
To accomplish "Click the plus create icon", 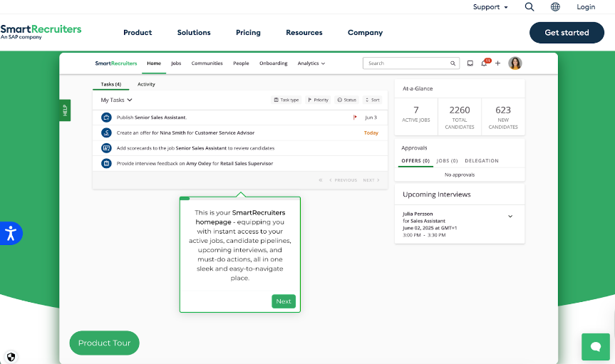I will coord(497,63).
